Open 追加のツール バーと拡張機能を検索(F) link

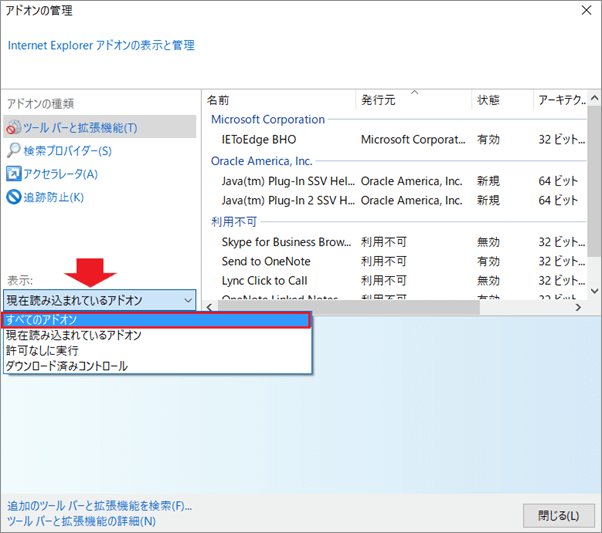[99, 506]
